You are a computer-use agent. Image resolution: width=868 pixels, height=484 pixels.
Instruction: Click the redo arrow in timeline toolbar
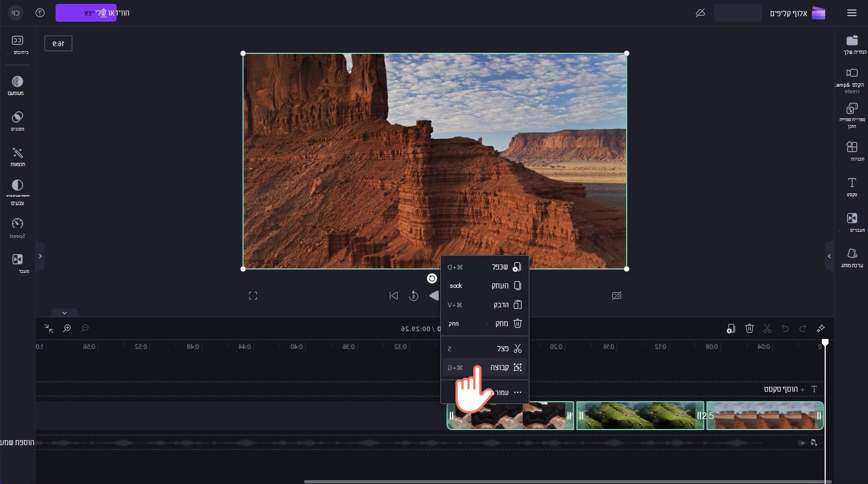point(803,328)
